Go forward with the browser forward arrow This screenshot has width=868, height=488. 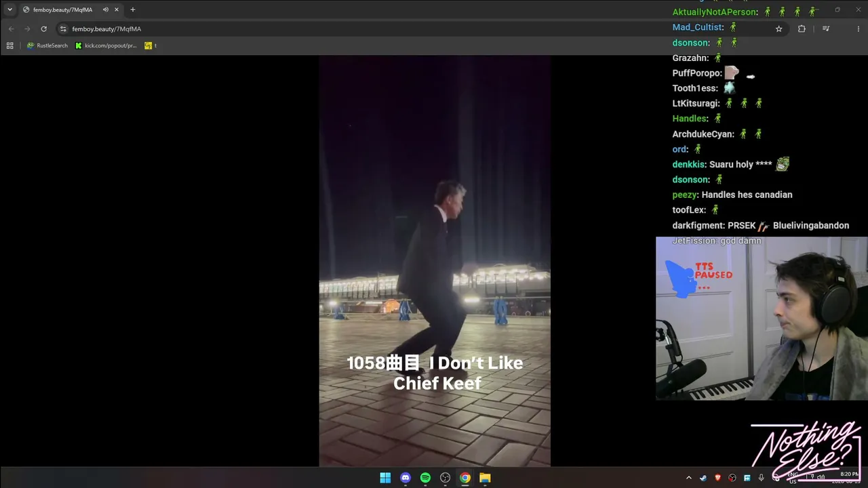coord(27,28)
